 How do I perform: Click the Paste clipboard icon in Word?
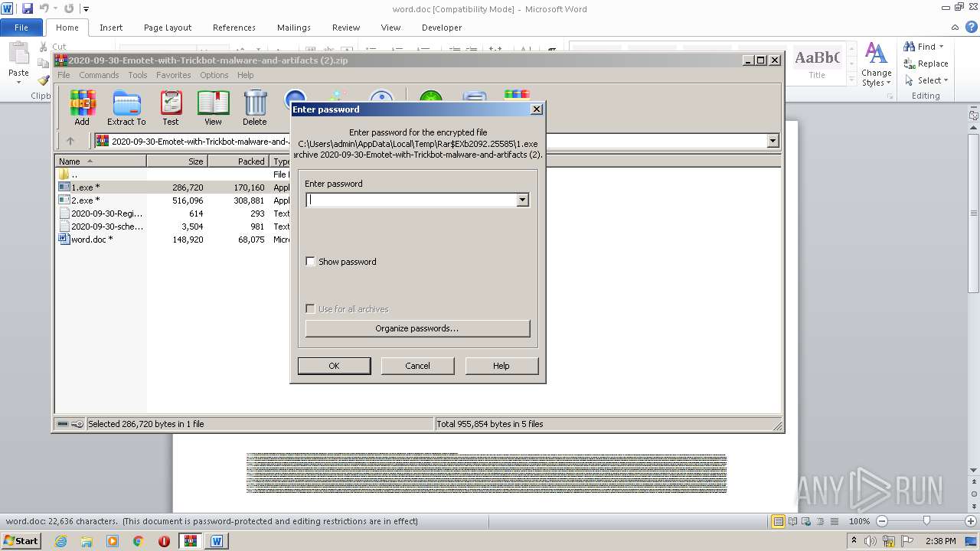[18, 54]
